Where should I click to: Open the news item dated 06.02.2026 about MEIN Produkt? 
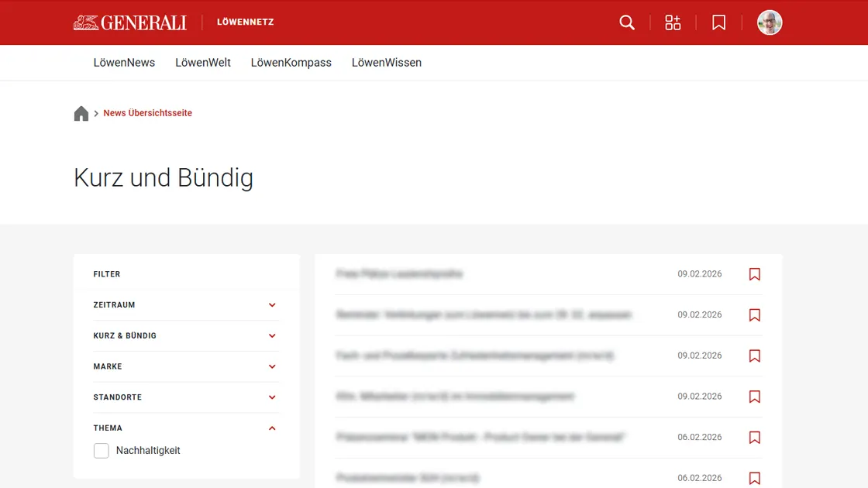480,437
